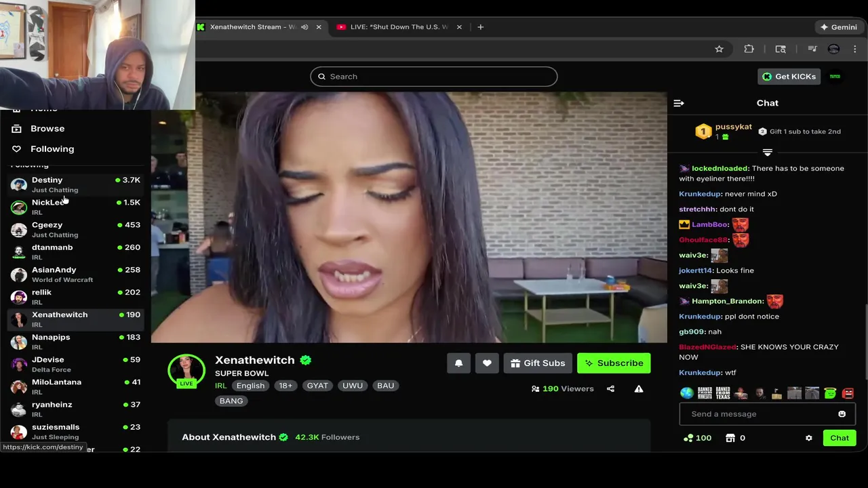Open chat settings gear icon
This screenshot has width=868, height=488.
tap(808, 438)
